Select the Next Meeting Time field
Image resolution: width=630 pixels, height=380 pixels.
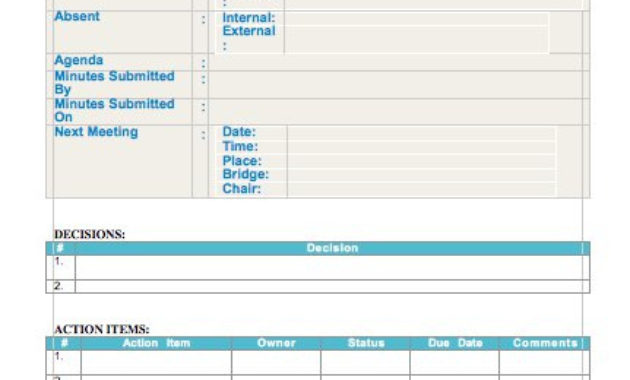(x=421, y=147)
